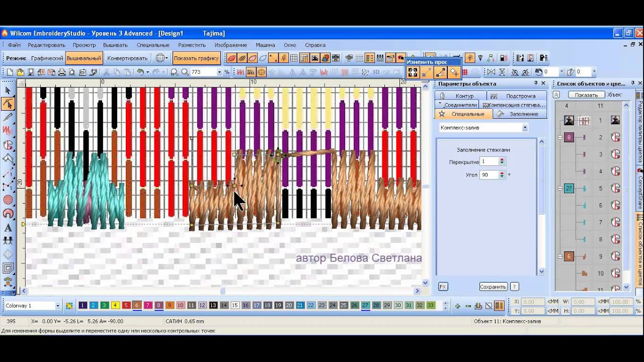This screenshot has height=362, width=644.
Task: Click the New design icon
Action: pos(10,72)
